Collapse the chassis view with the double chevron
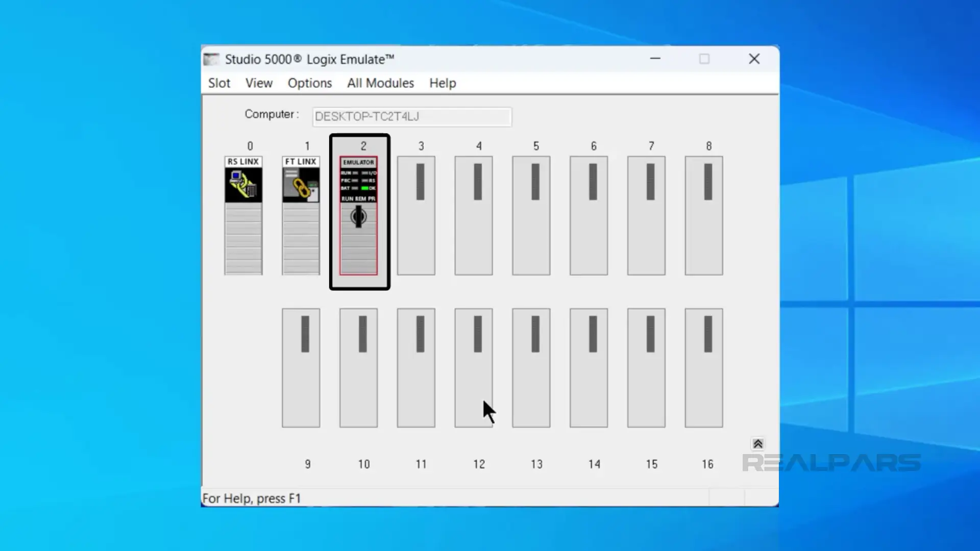This screenshot has height=551, width=980. pyautogui.click(x=758, y=443)
